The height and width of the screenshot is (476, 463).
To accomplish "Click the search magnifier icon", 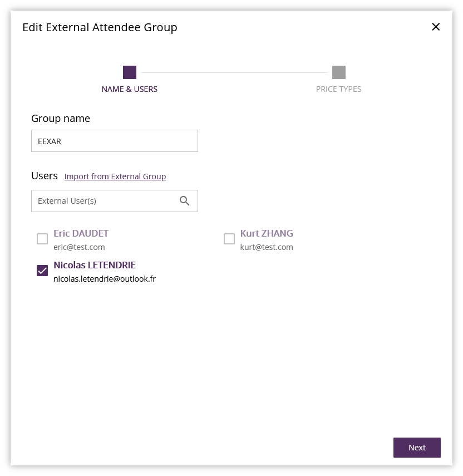I will point(185,201).
